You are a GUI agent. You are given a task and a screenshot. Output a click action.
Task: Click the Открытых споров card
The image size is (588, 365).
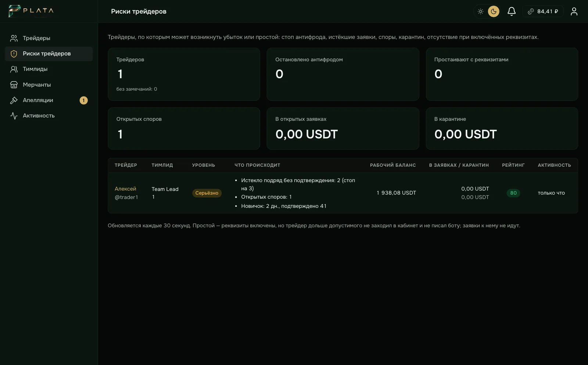point(184,129)
